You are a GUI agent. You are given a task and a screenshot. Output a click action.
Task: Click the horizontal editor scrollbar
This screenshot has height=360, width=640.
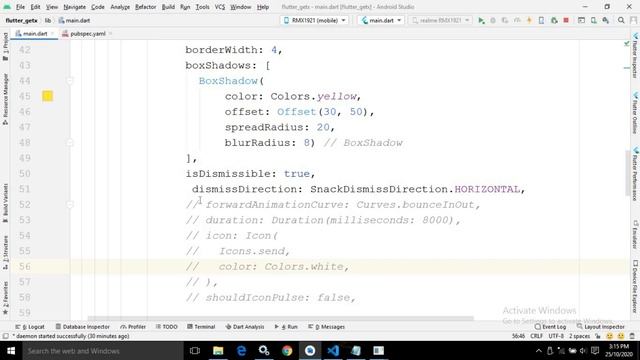[x=280, y=318]
